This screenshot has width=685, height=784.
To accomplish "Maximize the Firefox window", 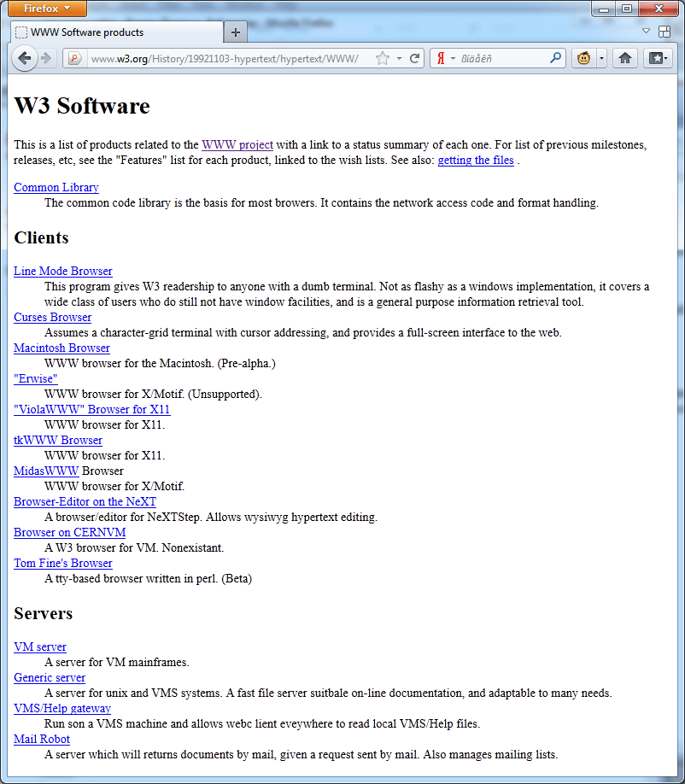I will click(x=627, y=9).
